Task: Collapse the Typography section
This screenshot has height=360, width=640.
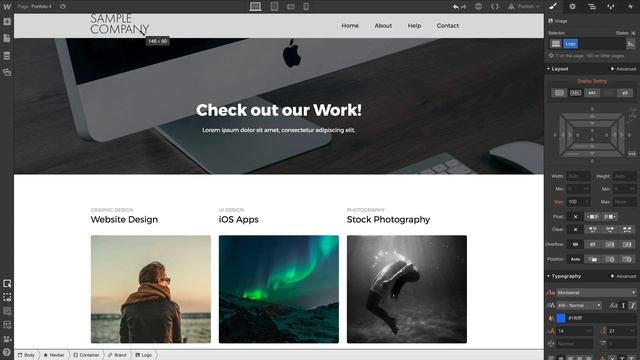Action: click(564, 276)
